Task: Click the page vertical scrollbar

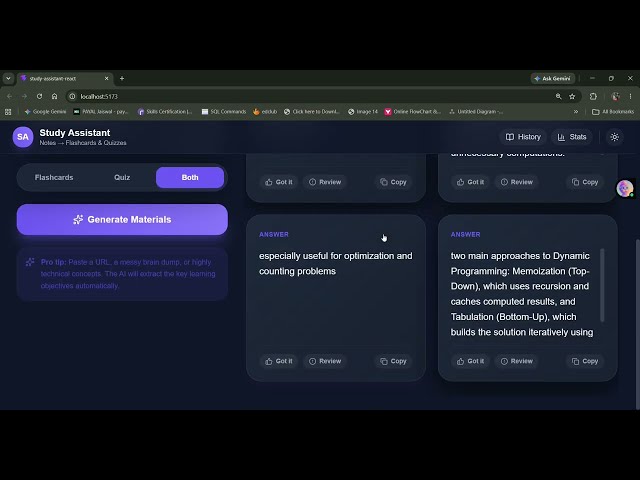Action: 638,324
